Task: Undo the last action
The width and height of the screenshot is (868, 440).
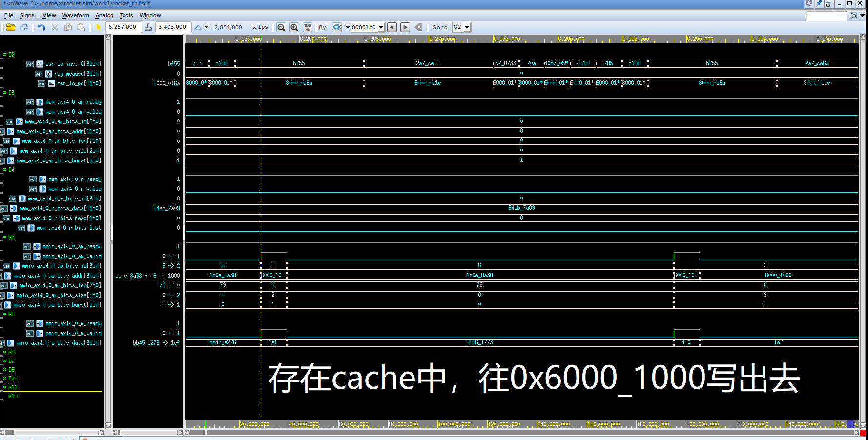Action: [x=41, y=27]
